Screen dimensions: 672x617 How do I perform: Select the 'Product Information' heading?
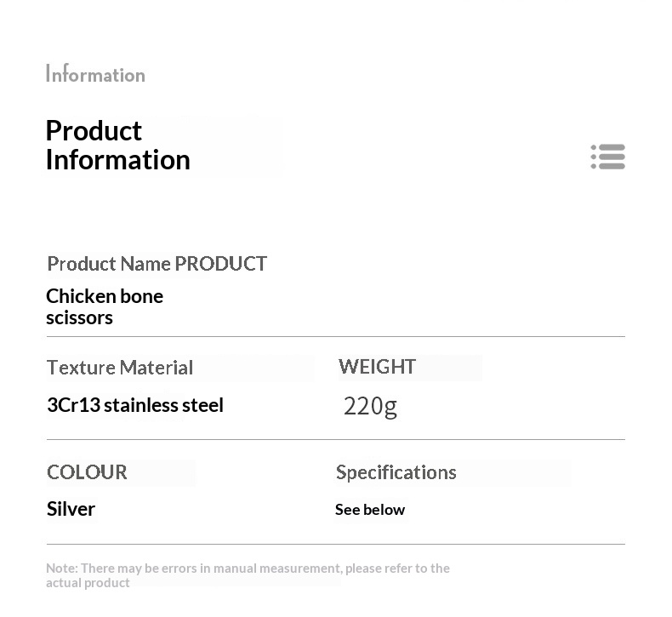[x=117, y=146]
